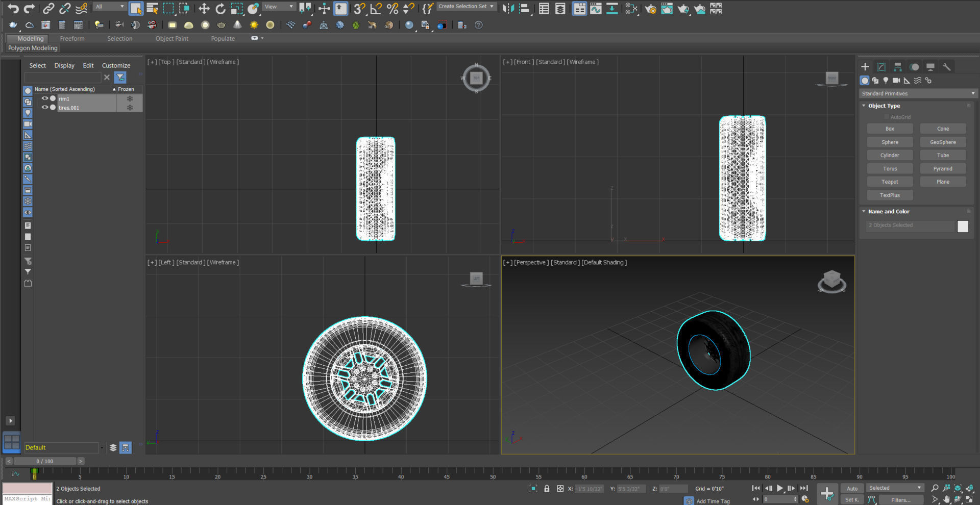This screenshot has width=980, height=505.
Task: Switch to Object Paint ribbon tab
Action: [x=172, y=38]
